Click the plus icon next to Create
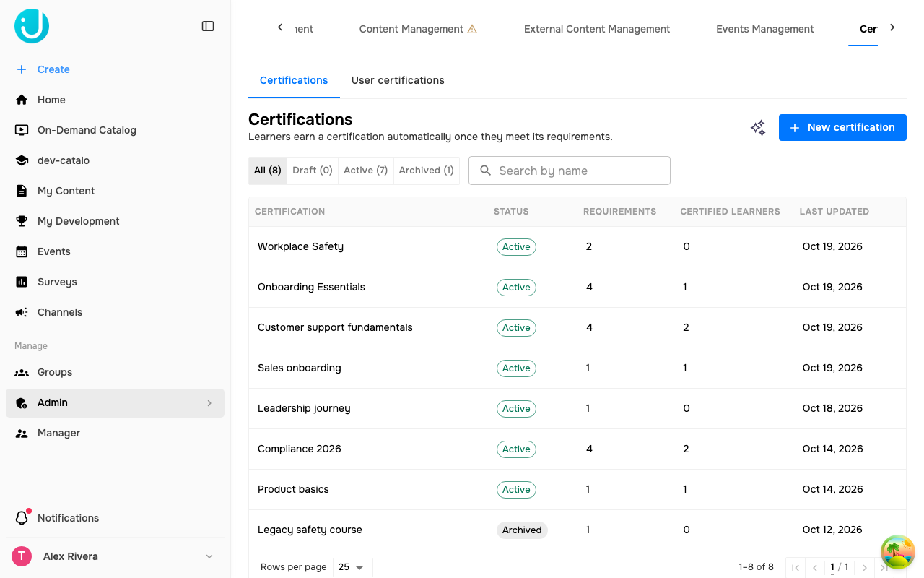The height and width of the screenshot is (578, 924). click(22, 69)
